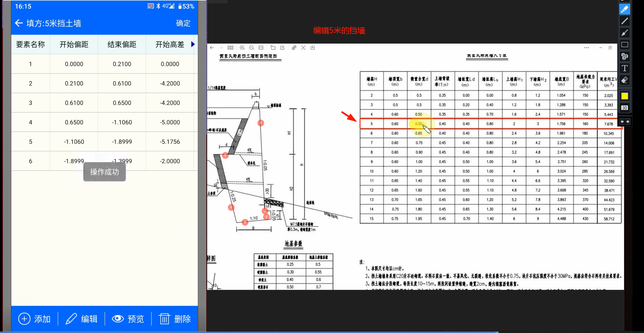This screenshot has width=644, height=333.
Task: Select the numbered step marker tool
Action: [x=625, y=56]
